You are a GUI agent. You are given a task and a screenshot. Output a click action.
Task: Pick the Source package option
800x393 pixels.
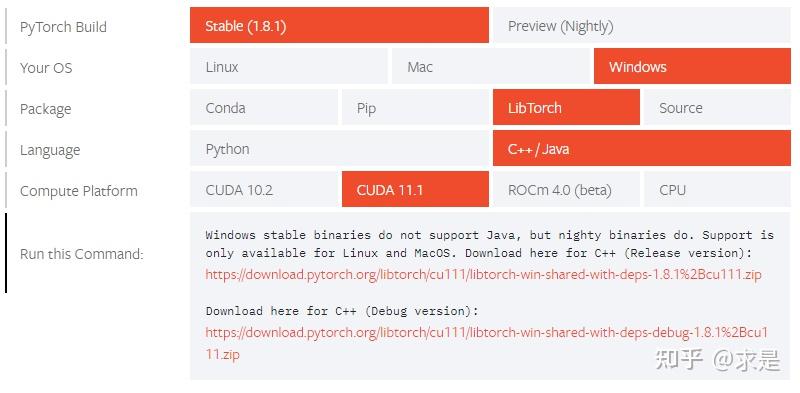[x=717, y=107]
